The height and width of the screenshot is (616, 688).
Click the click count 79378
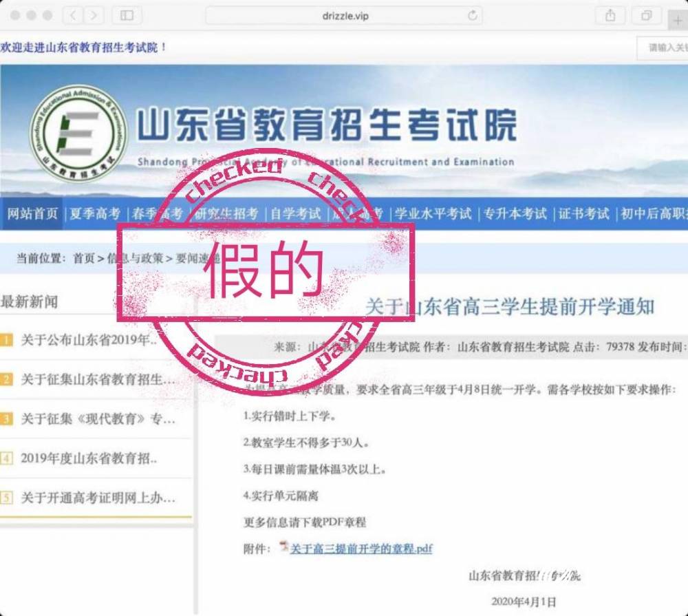[621, 347]
